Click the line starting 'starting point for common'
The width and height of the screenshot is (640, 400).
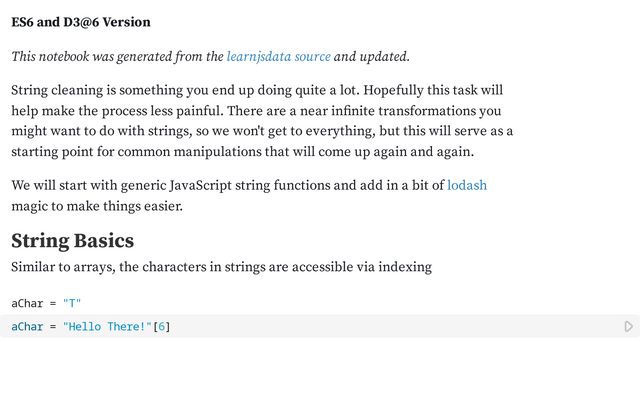tap(243, 152)
